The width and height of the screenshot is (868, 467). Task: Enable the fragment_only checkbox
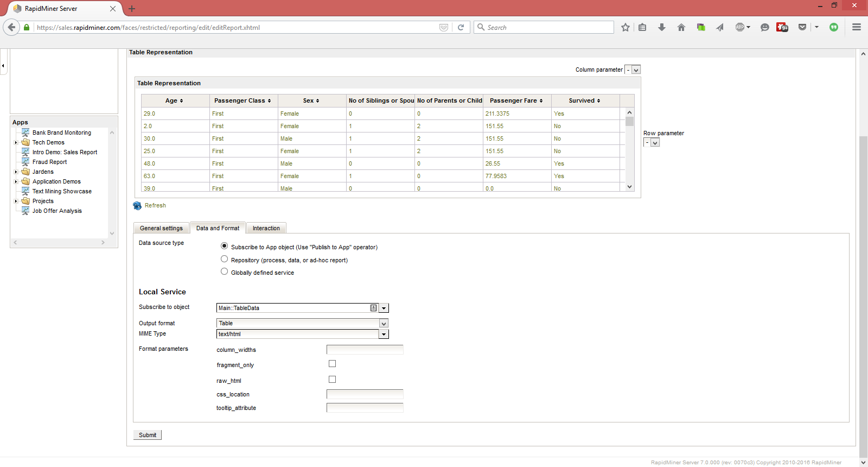click(x=332, y=364)
